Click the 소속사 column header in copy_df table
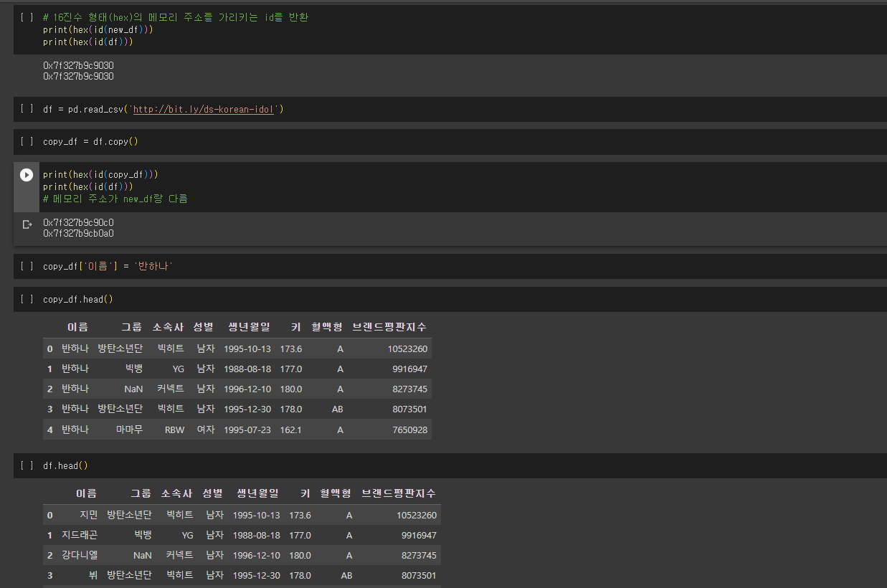 tap(168, 327)
